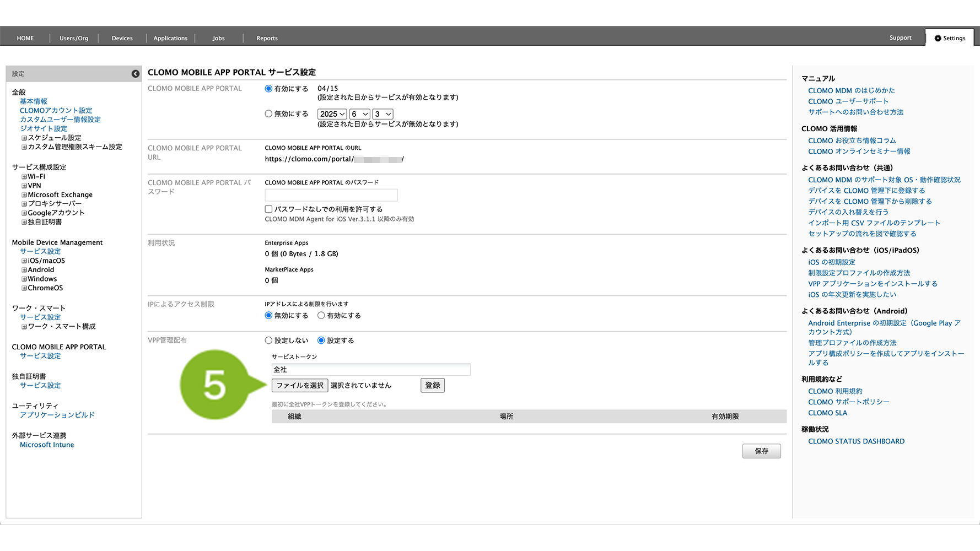The width and height of the screenshot is (980, 551).
Task: Open サポートへのお問い合わせ方法 link
Action: [x=856, y=112]
